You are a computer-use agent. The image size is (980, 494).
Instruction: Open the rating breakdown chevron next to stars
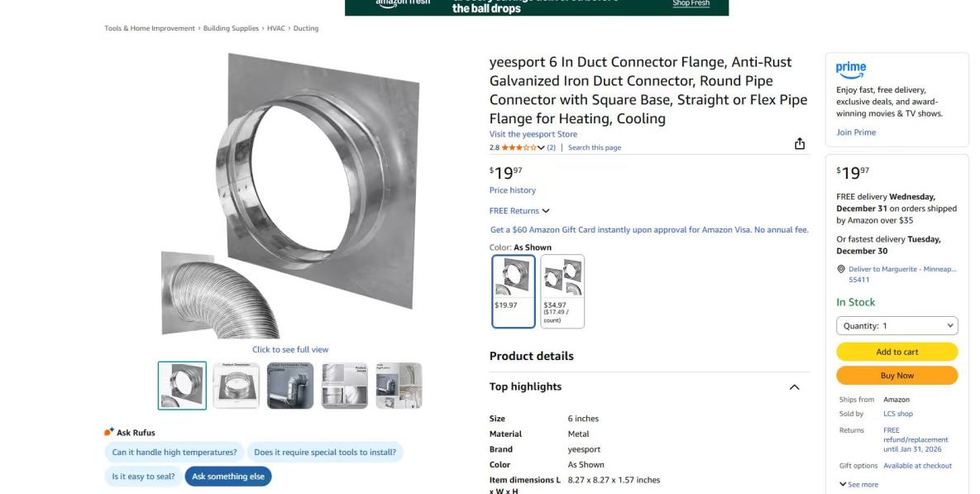(541, 147)
